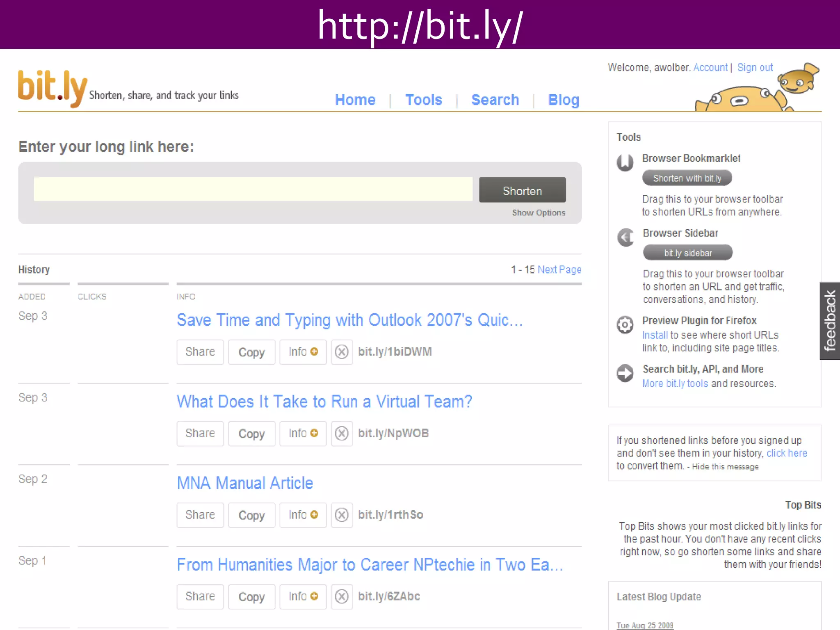Go to Next Page of history
The image size is (840, 630).
click(559, 269)
